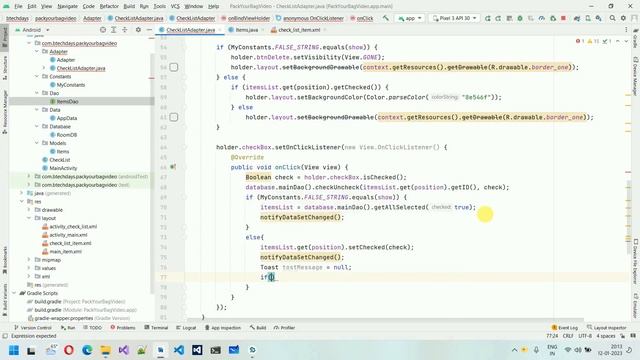Open the Version Control tool window
This screenshot has height=360, width=640.
coord(33,327)
